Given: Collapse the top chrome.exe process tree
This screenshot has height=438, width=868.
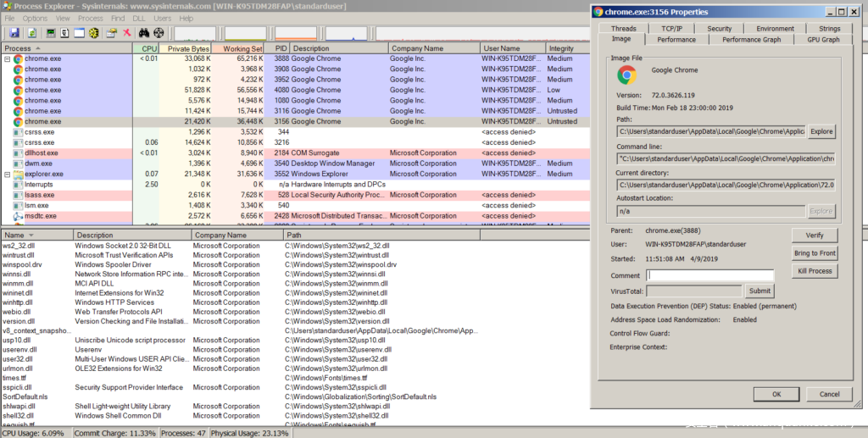Looking at the screenshot, I should pos(8,59).
